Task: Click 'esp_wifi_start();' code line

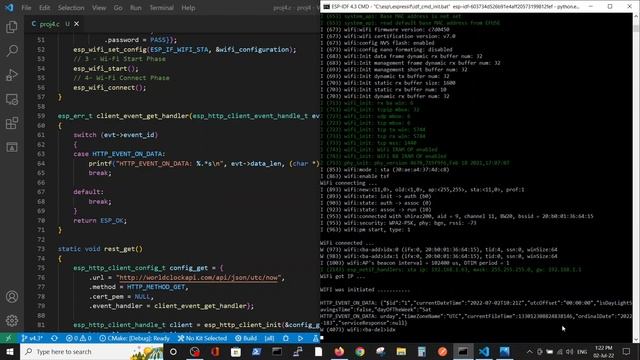Action: (106, 69)
